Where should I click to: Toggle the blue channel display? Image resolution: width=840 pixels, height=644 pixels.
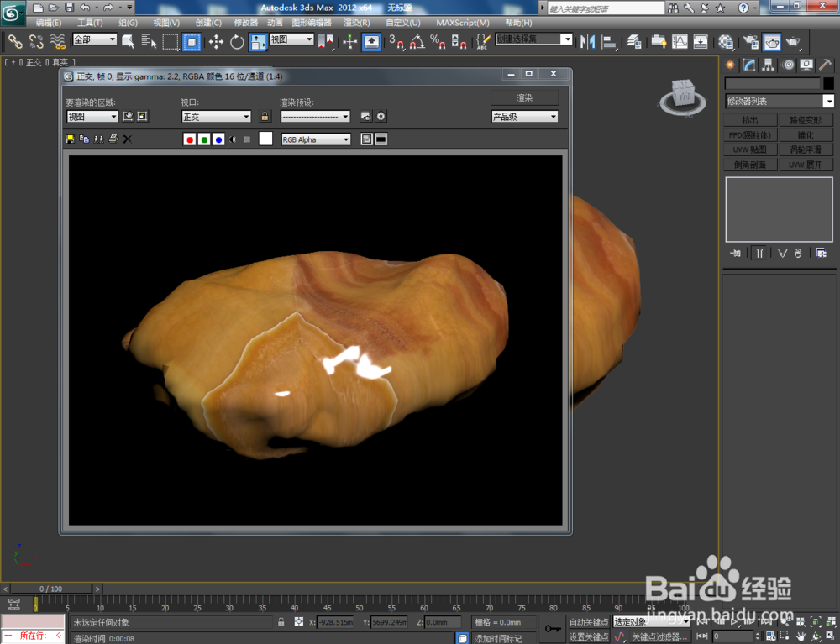tap(218, 139)
